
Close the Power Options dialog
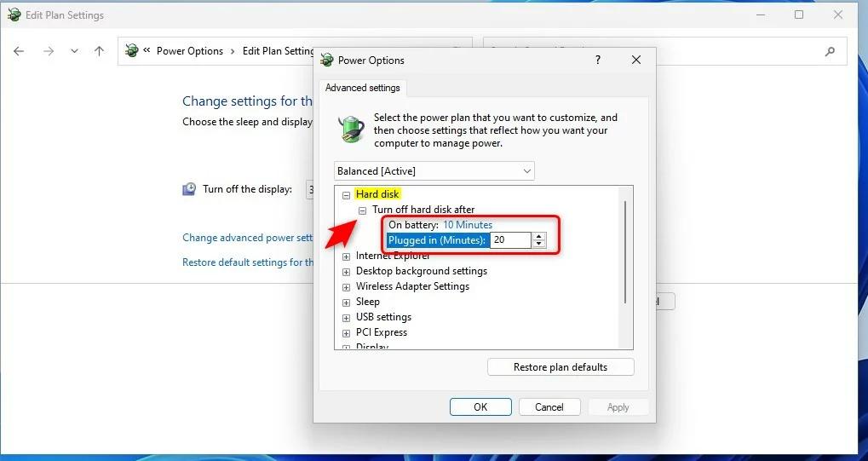(636, 60)
